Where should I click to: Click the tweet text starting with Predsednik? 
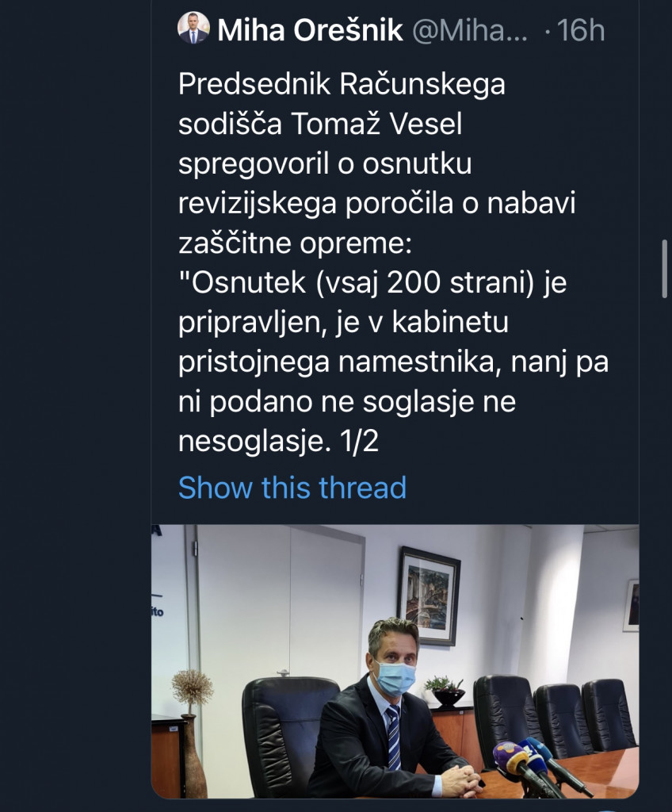click(x=342, y=83)
